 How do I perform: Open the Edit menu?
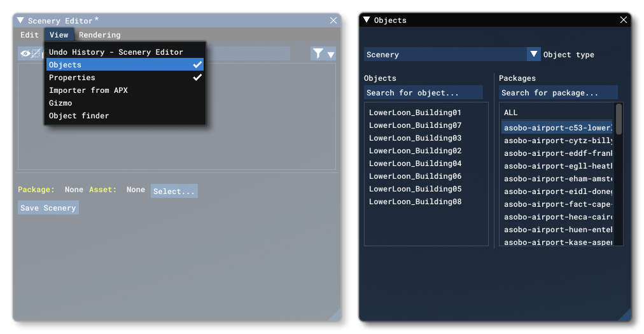[29, 35]
